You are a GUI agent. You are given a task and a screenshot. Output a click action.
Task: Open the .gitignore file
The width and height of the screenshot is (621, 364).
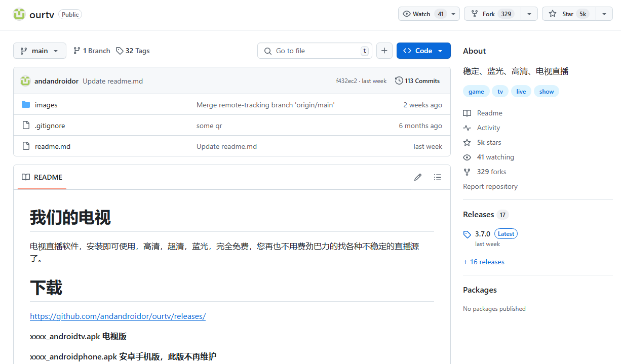click(50, 126)
